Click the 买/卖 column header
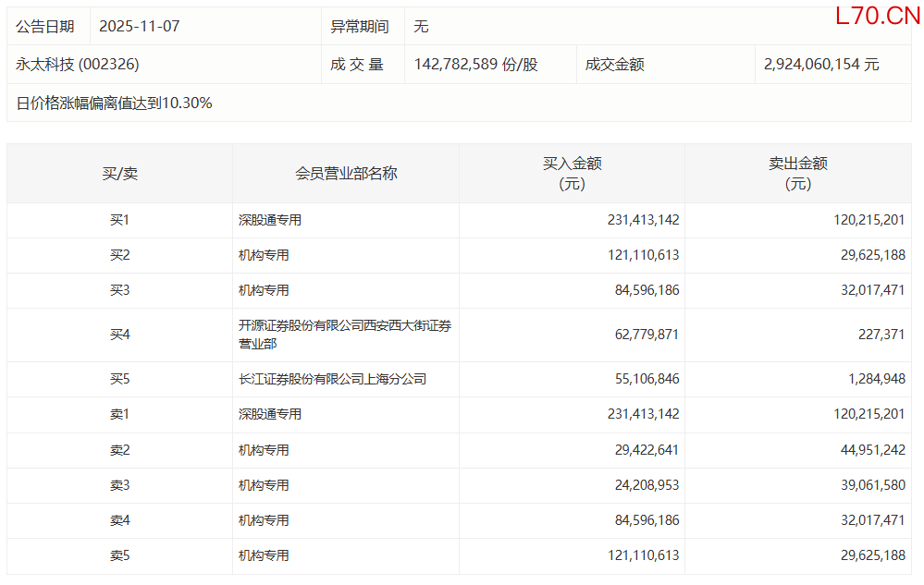 119,174
